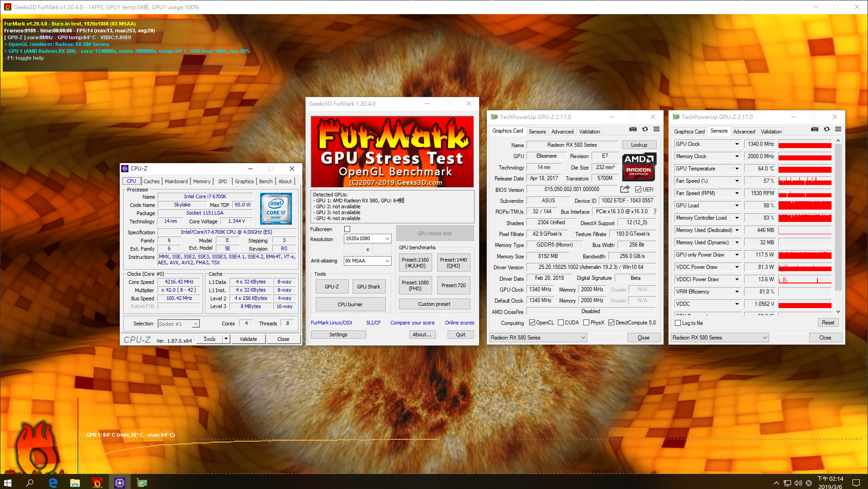868x489 pixels.
Task: Open the notification center icon
Action: [x=856, y=483]
